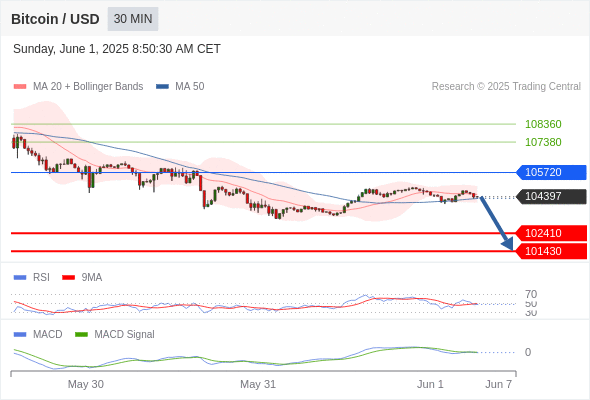The image size is (590, 400).
Task: Click the 108360 resistance label
Action: coord(543,124)
